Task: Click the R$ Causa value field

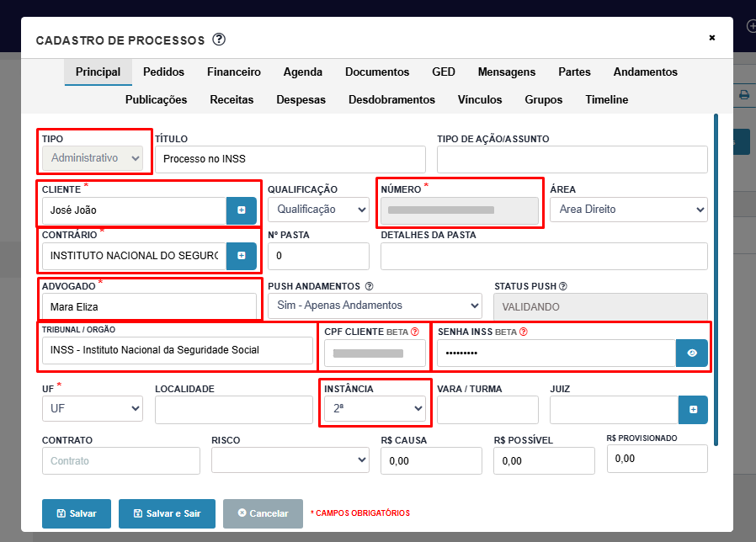Action: click(x=432, y=461)
